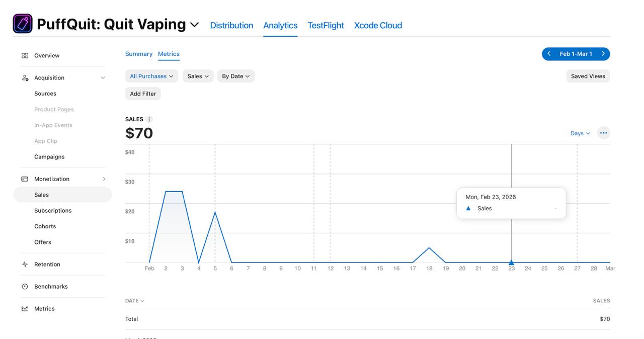This screenshot has height=339, width=644.
Task: Open Benchmarks in the sidebar
Action: coord(51,287)
